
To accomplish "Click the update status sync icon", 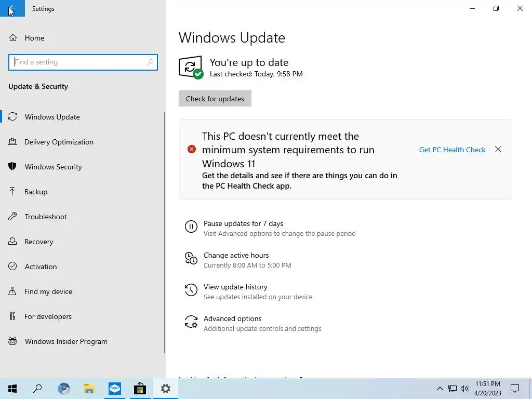I will tap(191, 67).
